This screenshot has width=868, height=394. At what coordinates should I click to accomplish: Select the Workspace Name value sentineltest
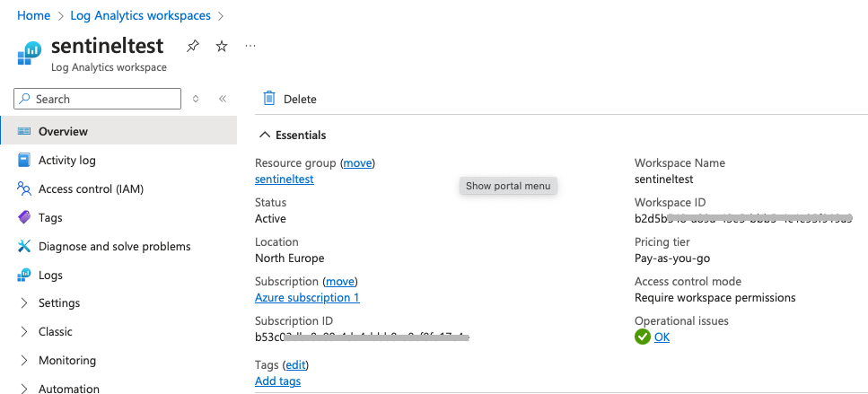[x=663, y=179]
